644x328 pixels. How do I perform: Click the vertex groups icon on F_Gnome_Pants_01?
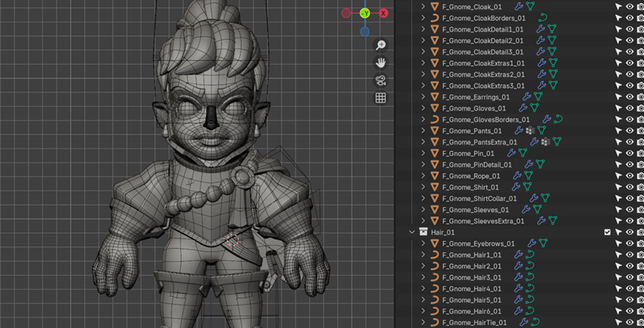click(530, 131)
